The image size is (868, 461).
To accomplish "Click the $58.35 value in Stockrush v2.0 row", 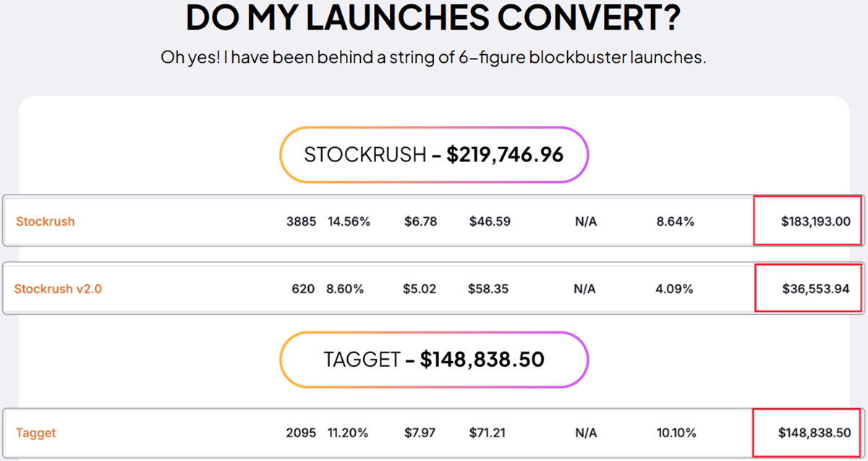I will click(488, 289).
